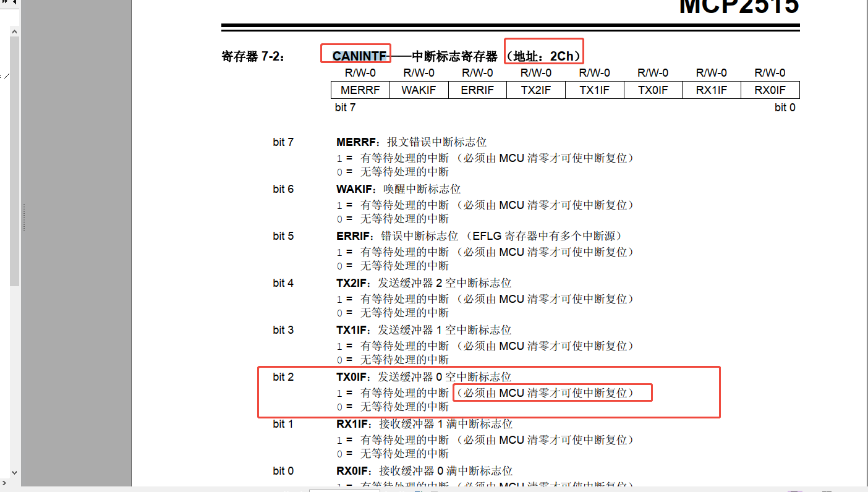This screenshot has height=492, width=868.
Task: Click the "寄存器 7-2:" label
Action: click(254, 56)
